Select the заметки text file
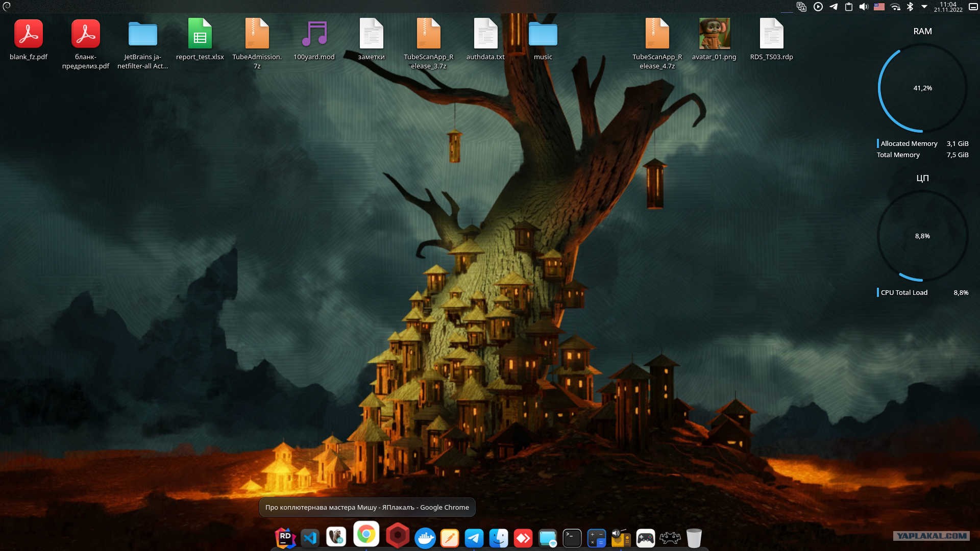 pyautogui.click(x=372, y=40)
